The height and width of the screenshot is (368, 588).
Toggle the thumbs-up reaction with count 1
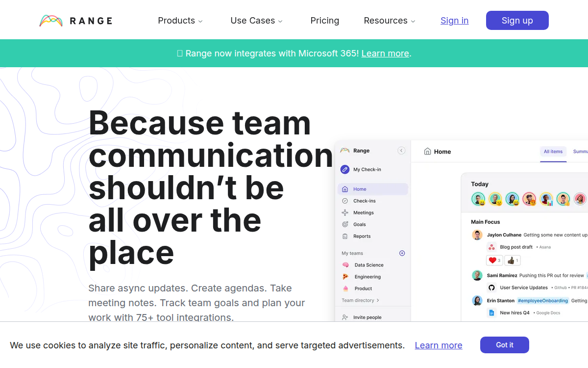(x=513, y=260)
